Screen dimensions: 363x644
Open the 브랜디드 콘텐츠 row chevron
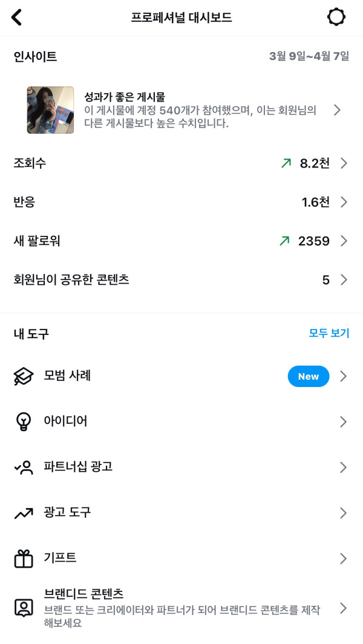[x=344, y=608]
